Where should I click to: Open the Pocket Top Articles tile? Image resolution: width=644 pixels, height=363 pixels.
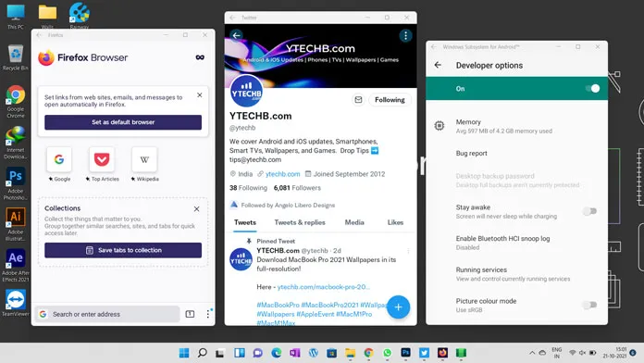coord(102,159)
